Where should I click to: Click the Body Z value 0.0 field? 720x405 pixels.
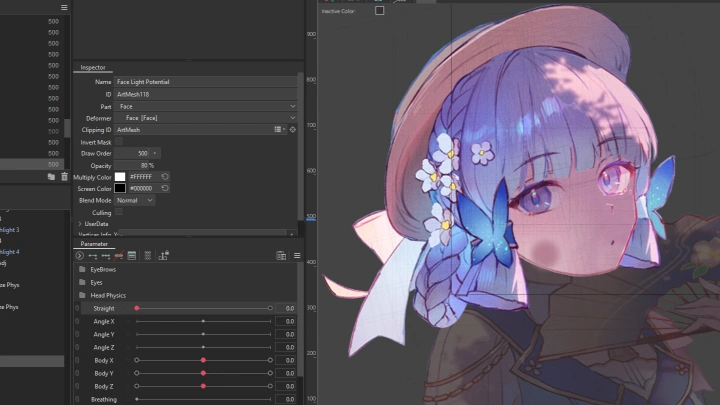tap(285, 386)
